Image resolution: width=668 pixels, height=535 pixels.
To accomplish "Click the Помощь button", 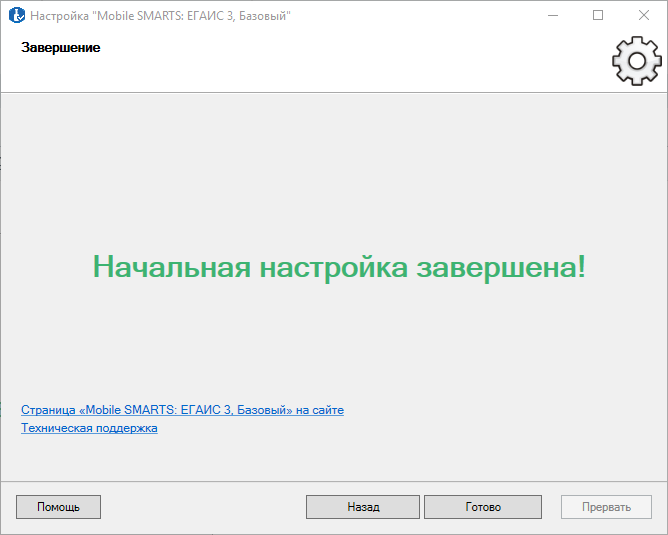I will coord(58,507).
